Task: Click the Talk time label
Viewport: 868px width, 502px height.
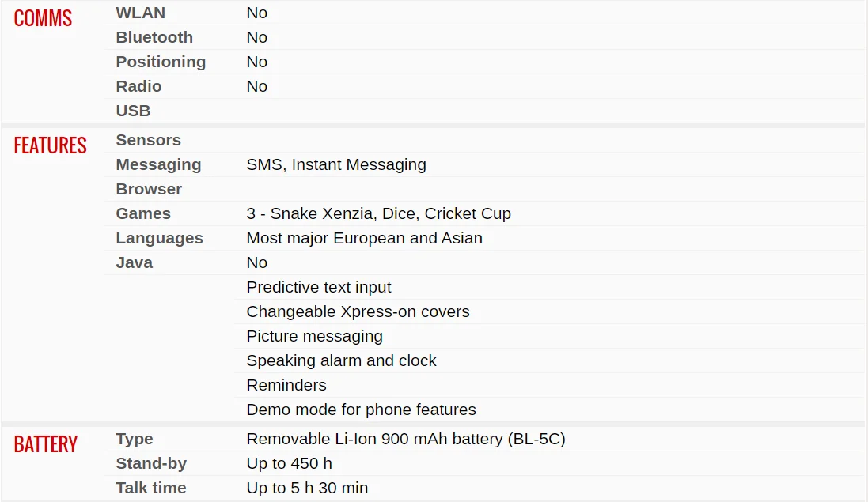Action: pos(151,488)
